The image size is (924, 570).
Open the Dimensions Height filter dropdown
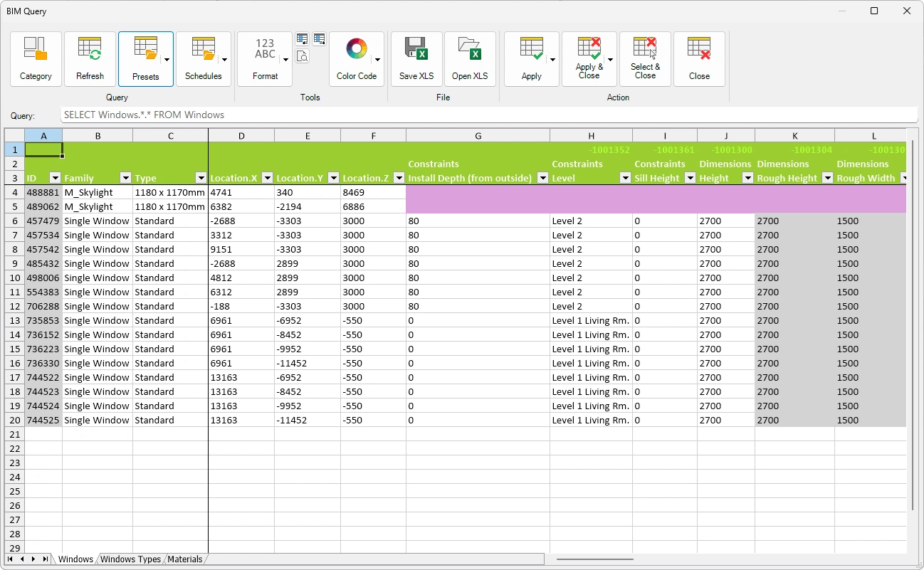(x=747, y=178)
